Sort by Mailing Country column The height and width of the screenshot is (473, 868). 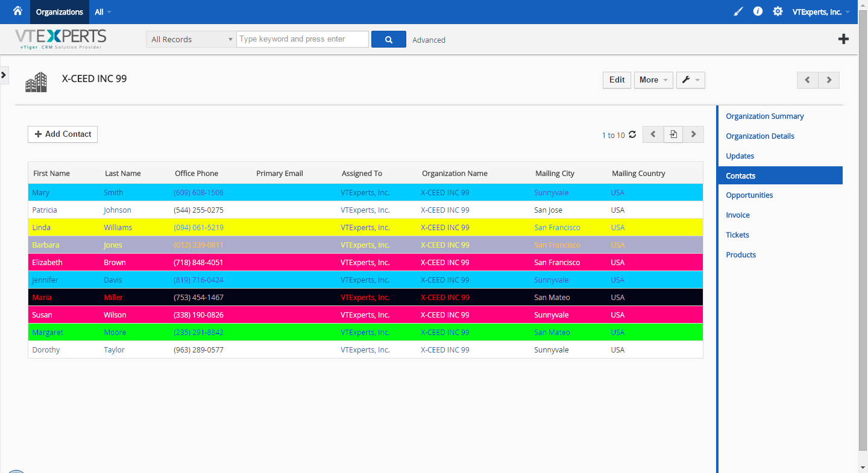tap(638, 174)
